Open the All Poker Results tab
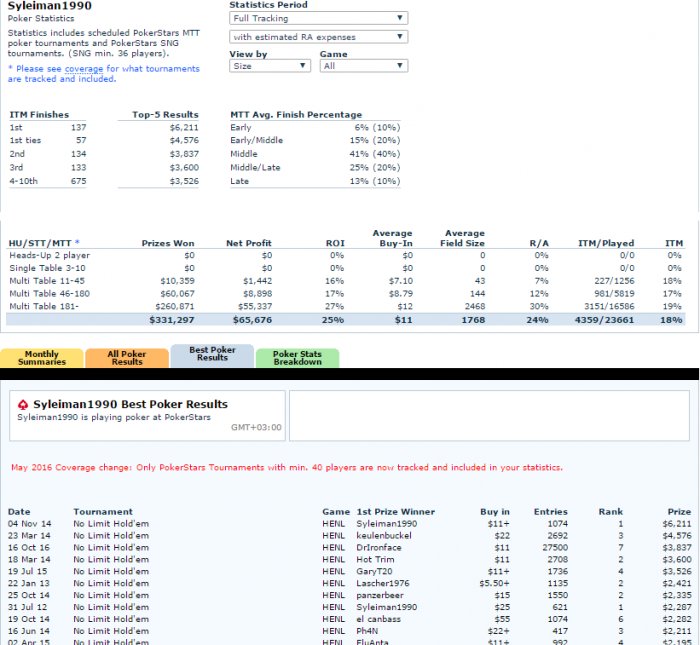The width and height of the screenshot is (700, 645). coord(127,358)
